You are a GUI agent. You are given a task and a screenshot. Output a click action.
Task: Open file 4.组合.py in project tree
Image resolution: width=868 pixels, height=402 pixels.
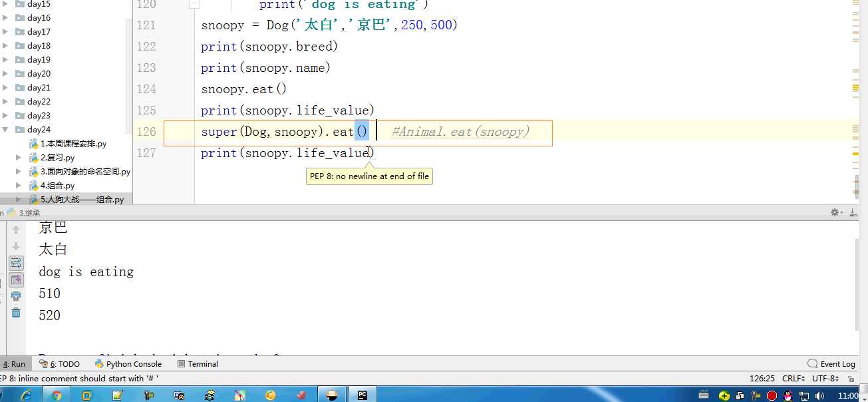[57, 186]
